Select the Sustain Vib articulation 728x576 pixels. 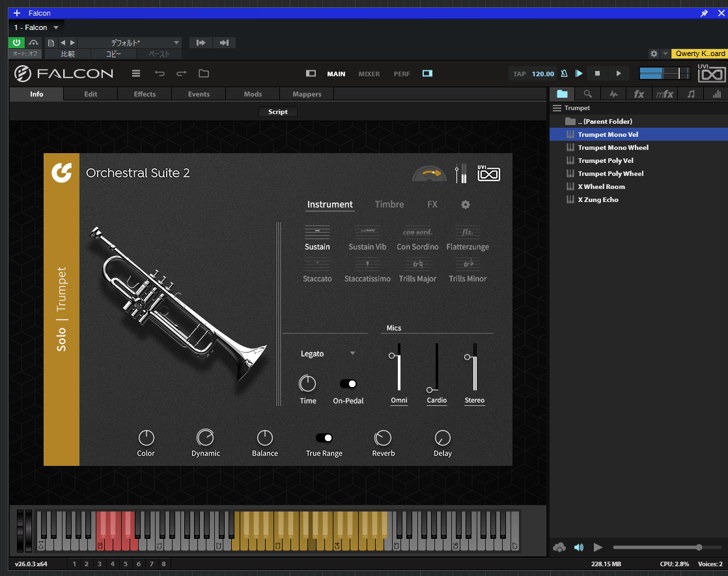pyautogui.click(x=367, y=238)
